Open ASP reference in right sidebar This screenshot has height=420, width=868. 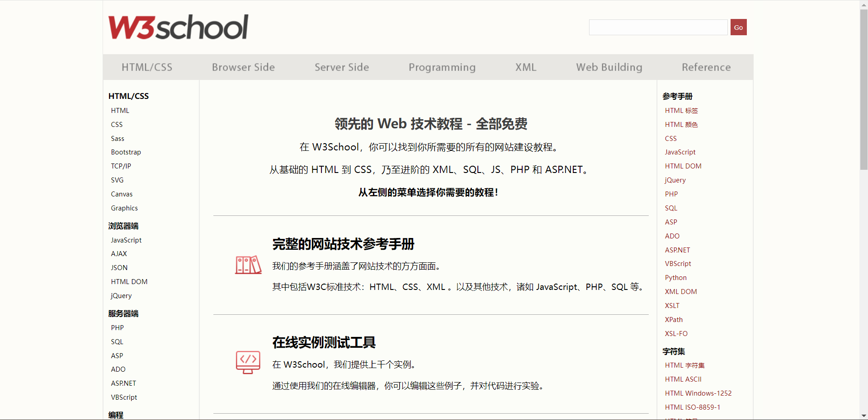[671, 222]
